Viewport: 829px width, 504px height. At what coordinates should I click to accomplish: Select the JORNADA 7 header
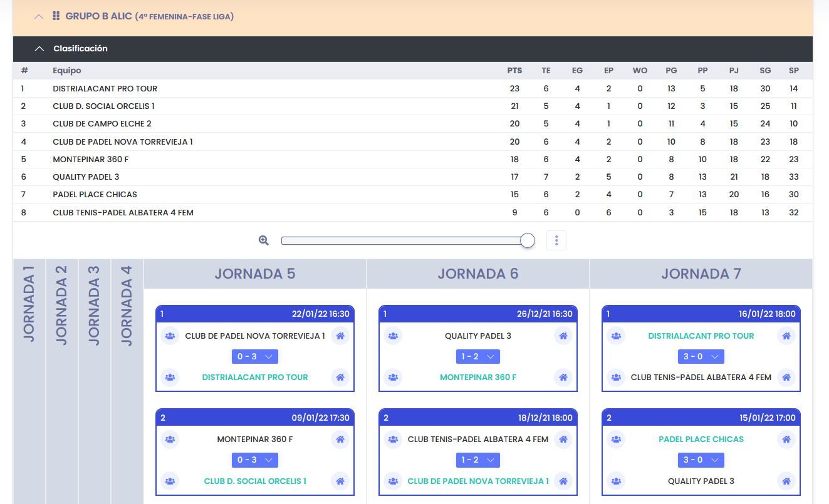(x=701, y=274)
